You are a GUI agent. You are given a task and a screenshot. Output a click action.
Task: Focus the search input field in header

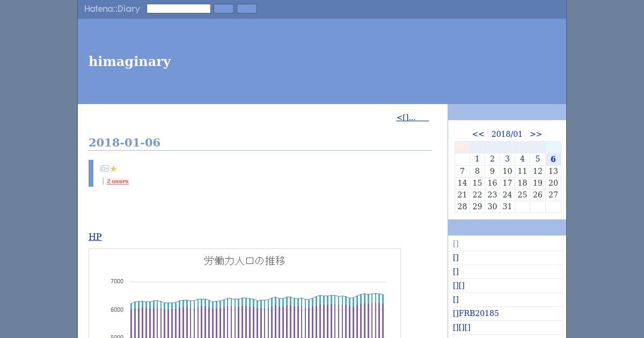(x=179, y=9)
